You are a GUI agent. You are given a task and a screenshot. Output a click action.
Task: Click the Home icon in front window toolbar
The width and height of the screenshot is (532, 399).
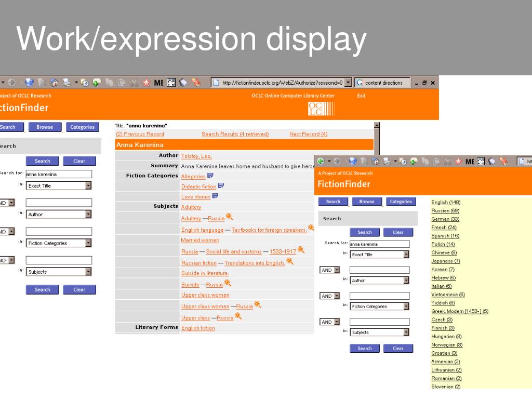[x=375, y=161]
